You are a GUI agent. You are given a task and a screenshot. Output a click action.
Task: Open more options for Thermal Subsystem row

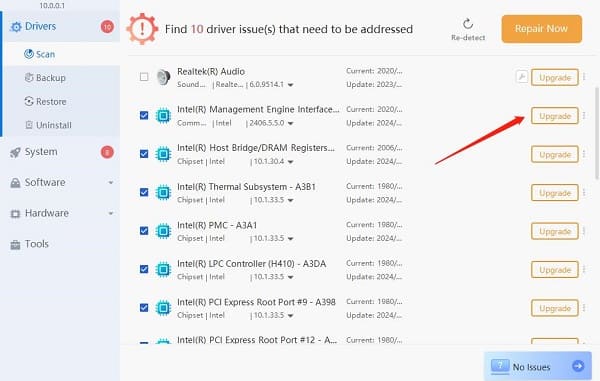point(584,192)
